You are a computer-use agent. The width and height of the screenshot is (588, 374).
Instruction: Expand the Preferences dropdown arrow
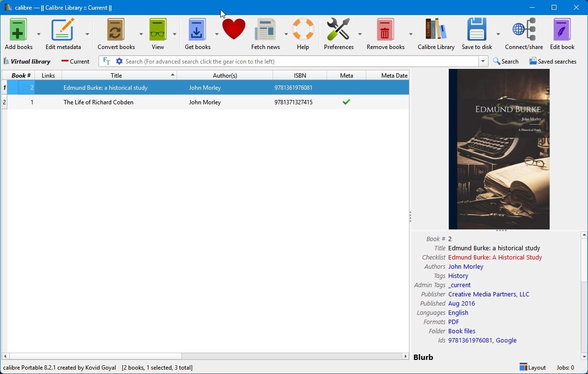click(360, 34)
